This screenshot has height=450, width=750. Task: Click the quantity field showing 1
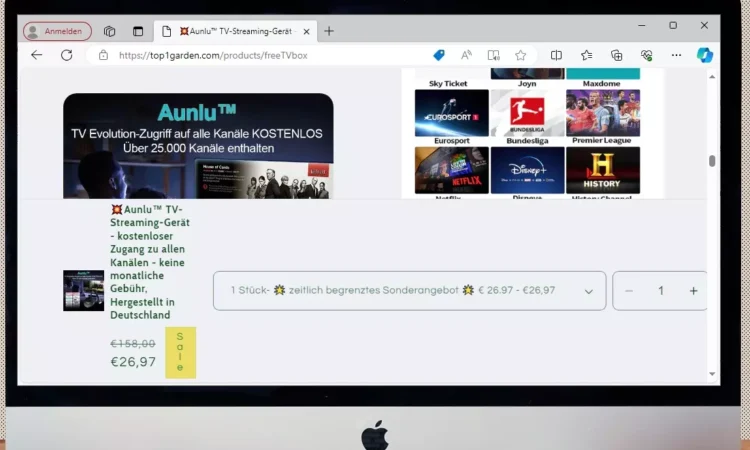point(661,291)
